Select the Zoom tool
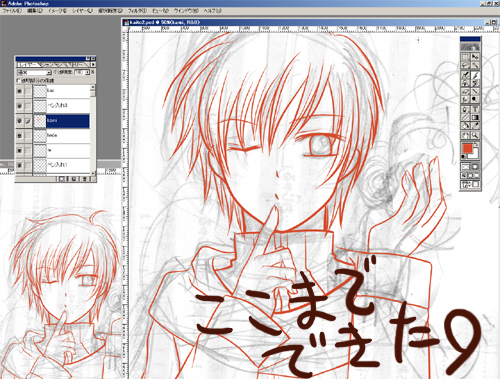Screen dimensions: 500x379 pyautogui.click(x=475, y=135)
